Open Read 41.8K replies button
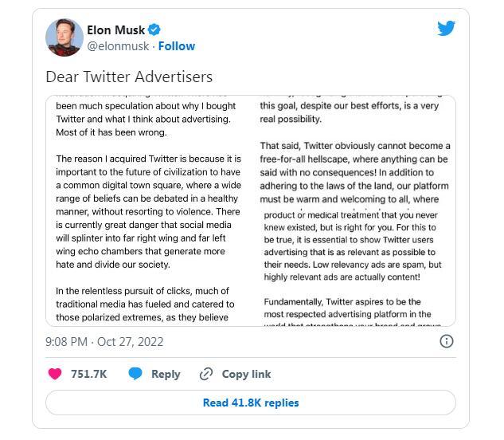 (x=250, y=403)
